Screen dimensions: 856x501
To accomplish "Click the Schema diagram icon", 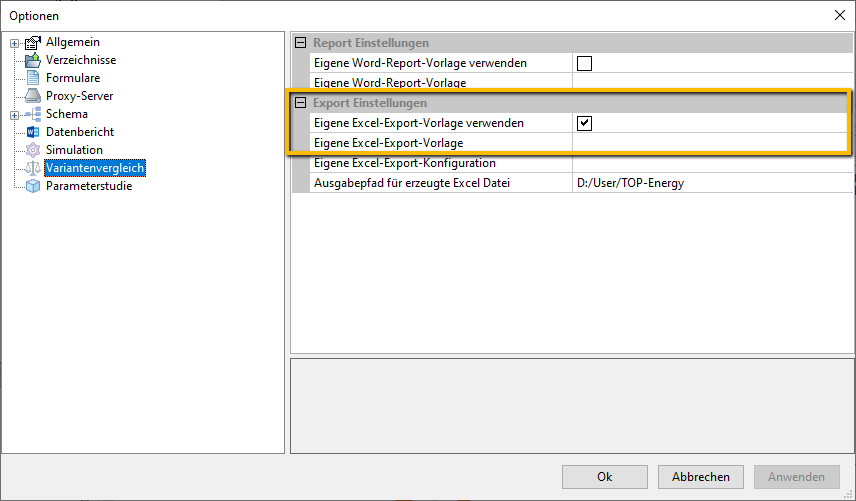I will pyautogui.click(x=33, y=114).
